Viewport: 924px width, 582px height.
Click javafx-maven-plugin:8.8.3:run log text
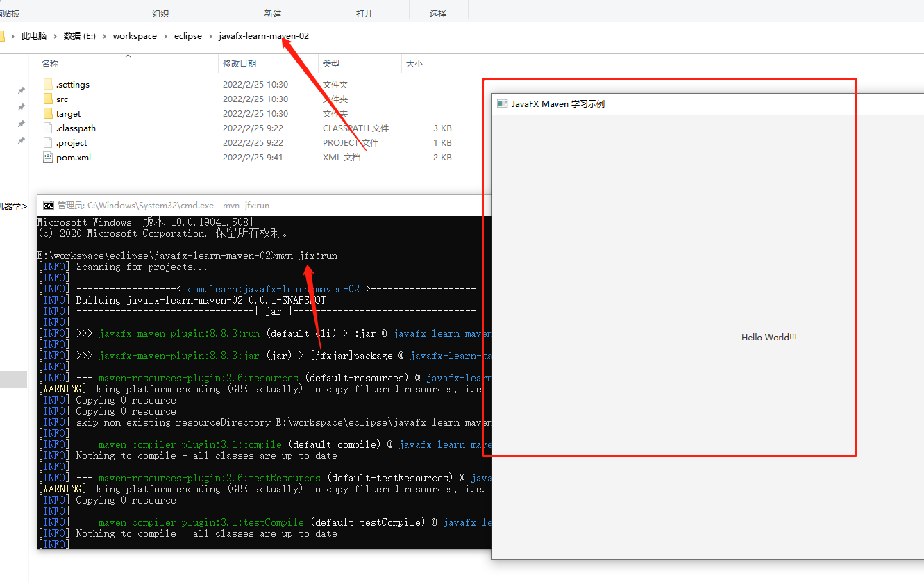tap(179, 333)
